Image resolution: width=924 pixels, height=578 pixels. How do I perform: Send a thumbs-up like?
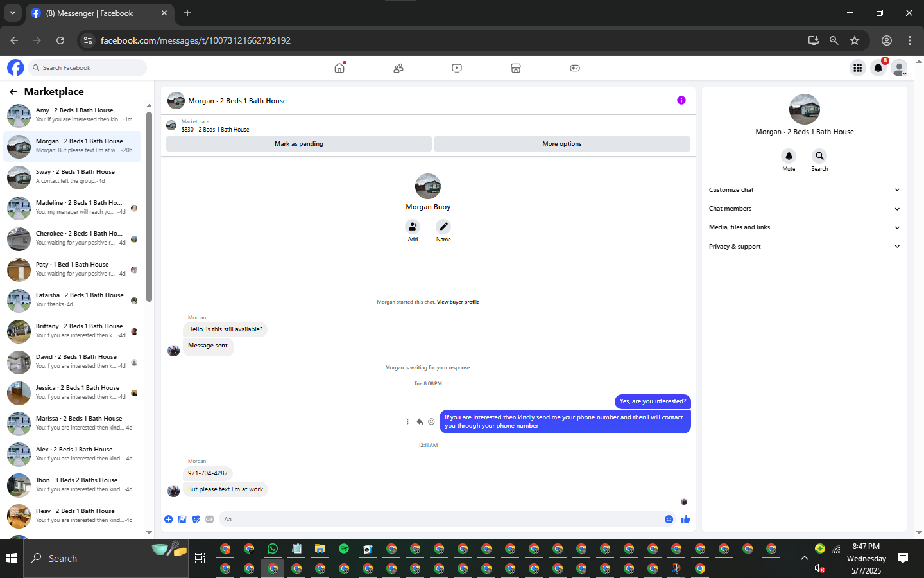pyautogui.click(x=685, y=519)
